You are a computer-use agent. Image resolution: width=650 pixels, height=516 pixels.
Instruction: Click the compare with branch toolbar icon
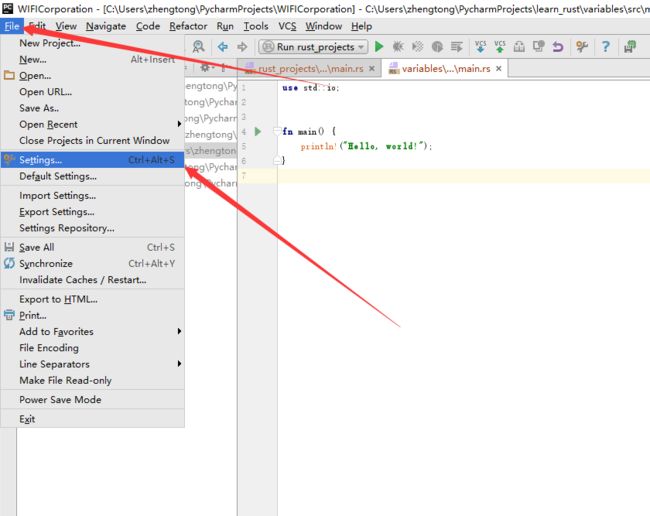click(519, 46)
